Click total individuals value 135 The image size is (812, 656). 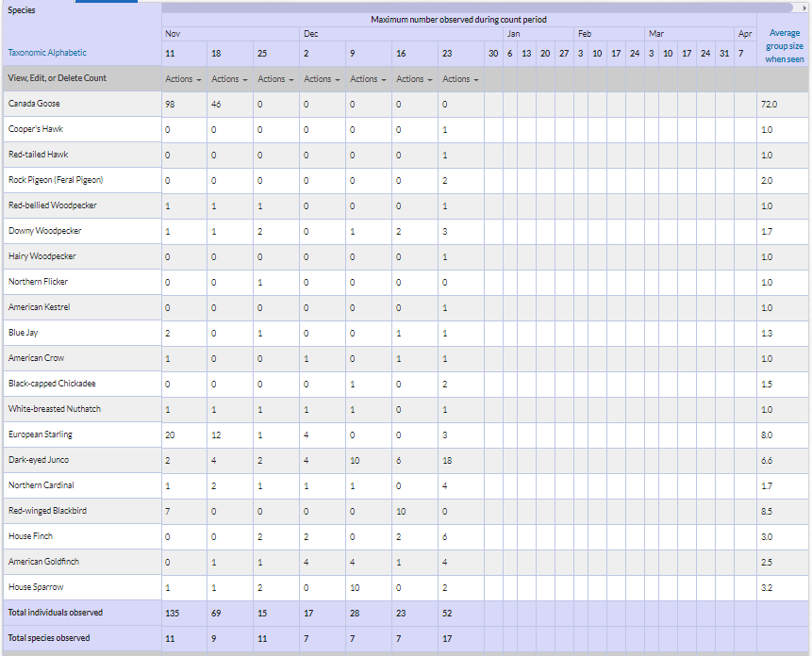click(x=172, y=613)
